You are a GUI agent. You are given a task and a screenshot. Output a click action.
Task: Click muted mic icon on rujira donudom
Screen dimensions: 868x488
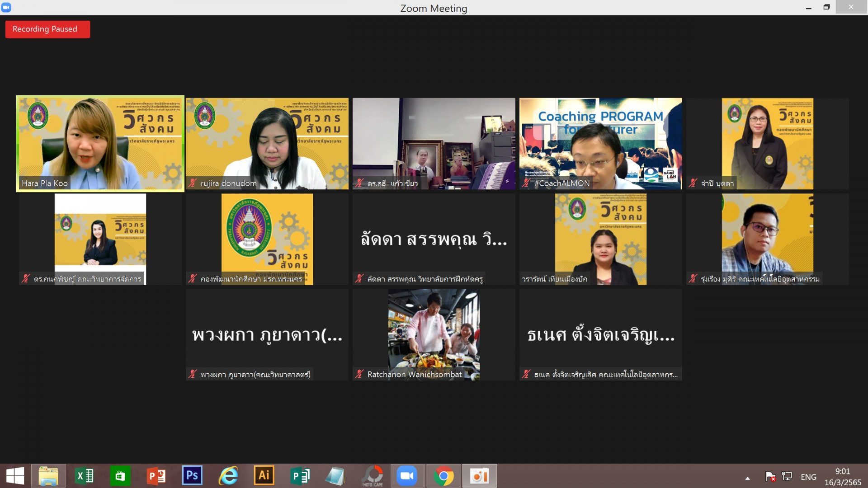click(193, 183)
